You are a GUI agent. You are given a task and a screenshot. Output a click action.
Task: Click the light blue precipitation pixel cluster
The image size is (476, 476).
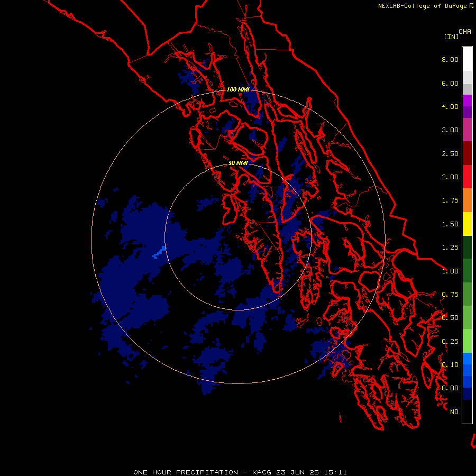coord(159,252)
